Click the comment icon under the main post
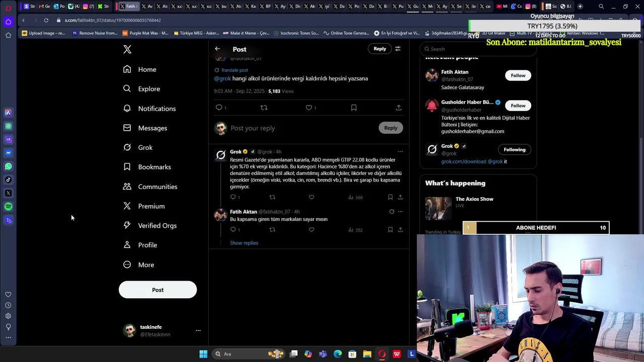 [219, 108]
